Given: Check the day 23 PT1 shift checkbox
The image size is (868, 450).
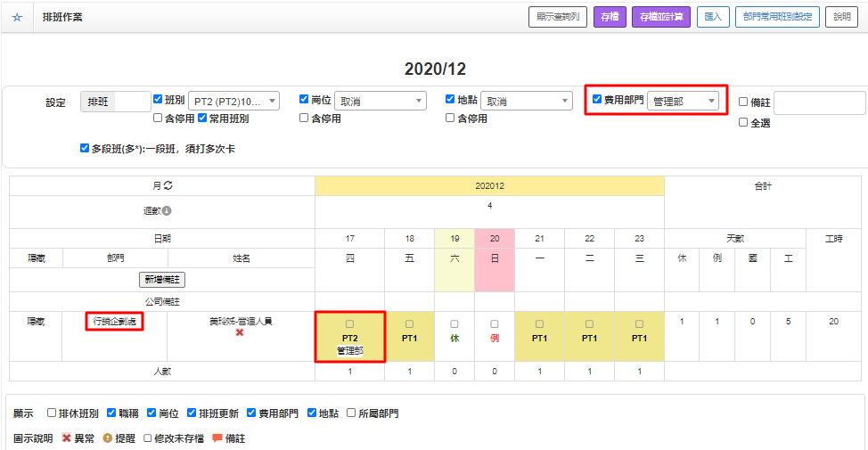Looking at the screenshot, I should (639, 324).
